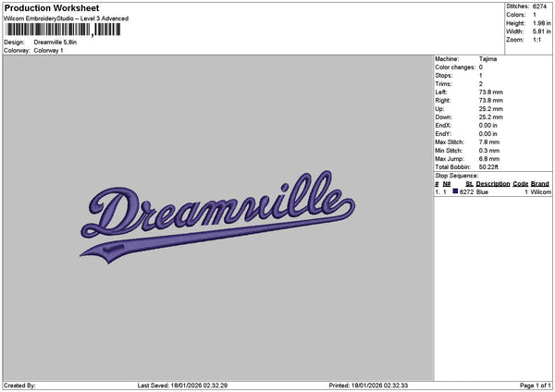Screen dimensions: 555x392
Task: Click the Page 1 of 1 indicator
Action: 536,386
